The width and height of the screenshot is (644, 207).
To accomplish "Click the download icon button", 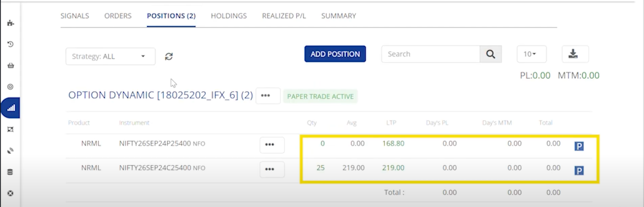I will [x=575, y=54].
